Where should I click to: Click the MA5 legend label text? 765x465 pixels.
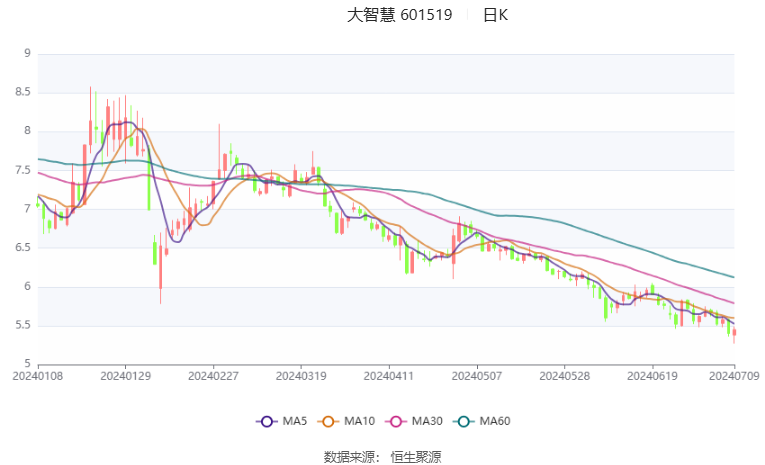point(294,421)
